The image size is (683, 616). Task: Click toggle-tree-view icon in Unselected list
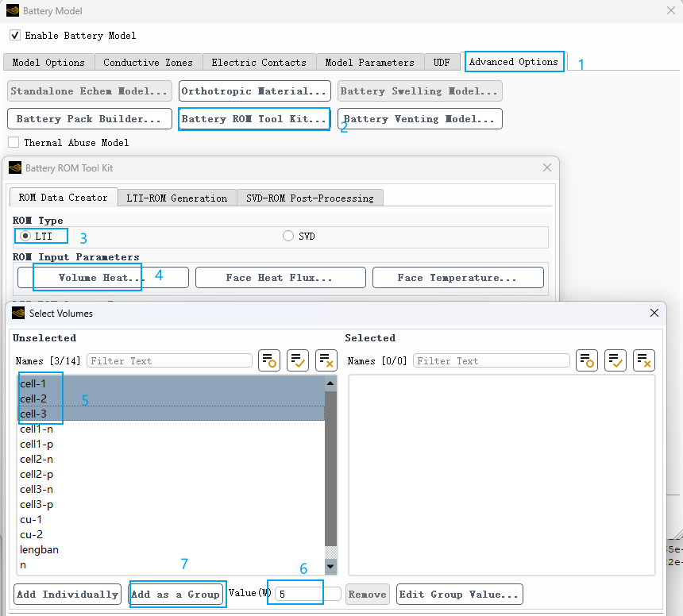[269, 360]
